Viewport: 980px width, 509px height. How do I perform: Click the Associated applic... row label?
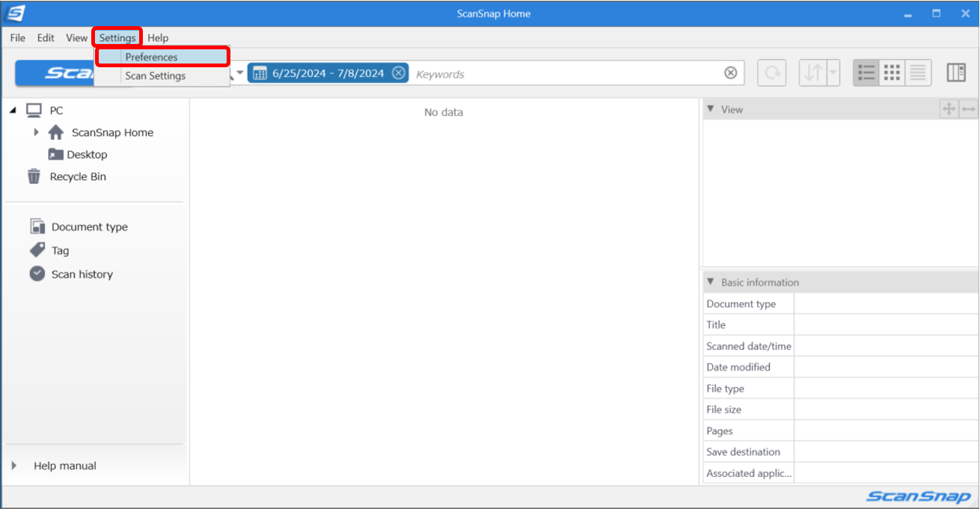pyautogui.click(x=749, y=473)
